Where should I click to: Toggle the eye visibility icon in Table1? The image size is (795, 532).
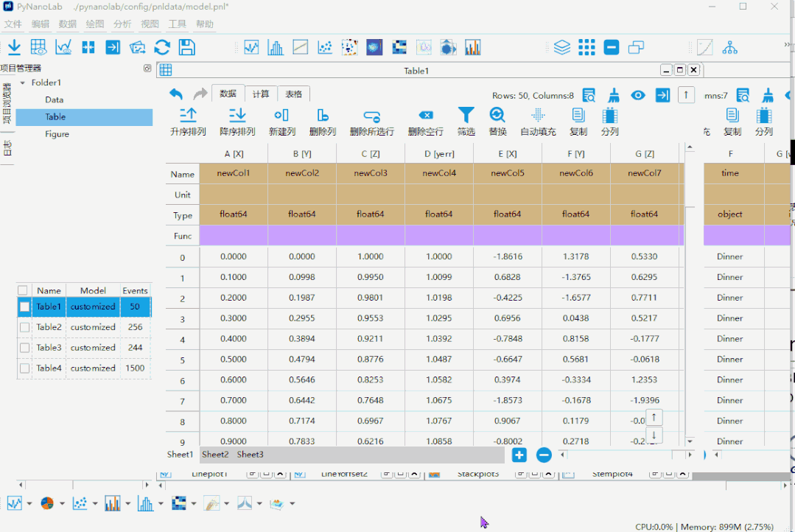click(638, 95)
